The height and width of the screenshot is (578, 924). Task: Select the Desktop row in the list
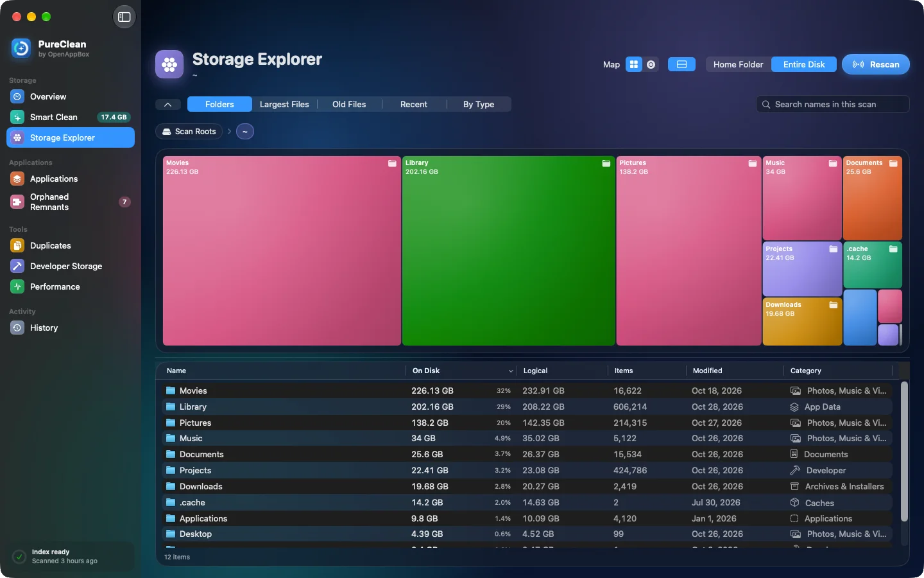click(527, 534)
